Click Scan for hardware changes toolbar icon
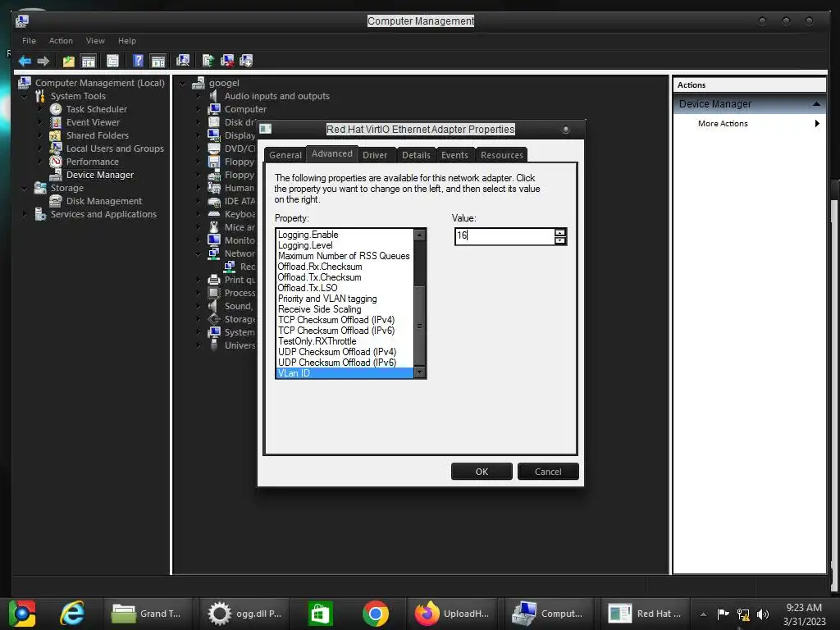 coord(183,61)
